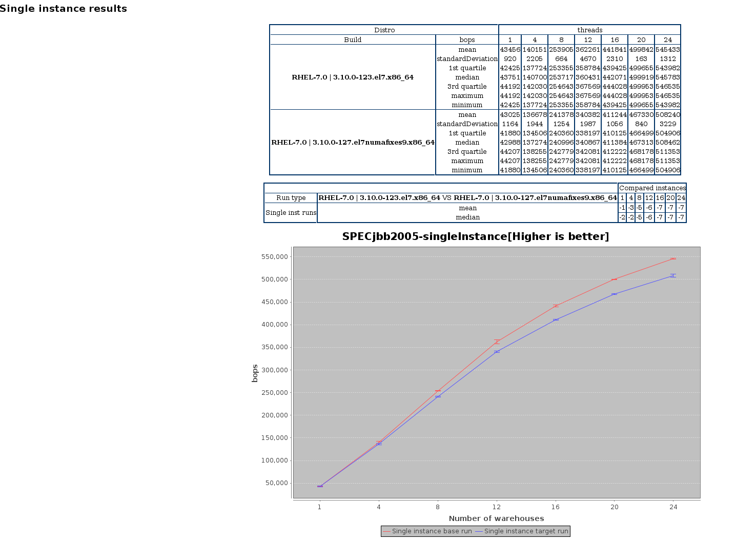Click the 'Single instance results' heading
This screenshot has height=541, width=756.
[x=64, y=9]
